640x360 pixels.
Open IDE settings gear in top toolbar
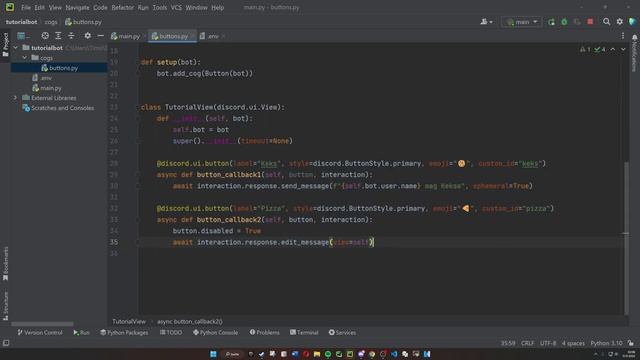pos(620,22)
